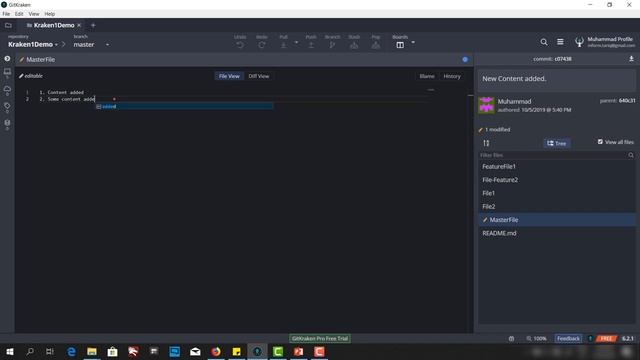The height and width of the screenshot is (360, 640).
Task: Click the Undo toolbar button
Action: pyautogui.click(x=240, y=42)
